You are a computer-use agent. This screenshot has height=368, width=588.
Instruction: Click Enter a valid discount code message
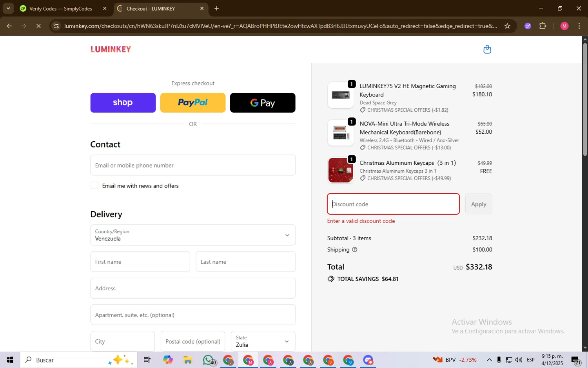click(361, 221)
